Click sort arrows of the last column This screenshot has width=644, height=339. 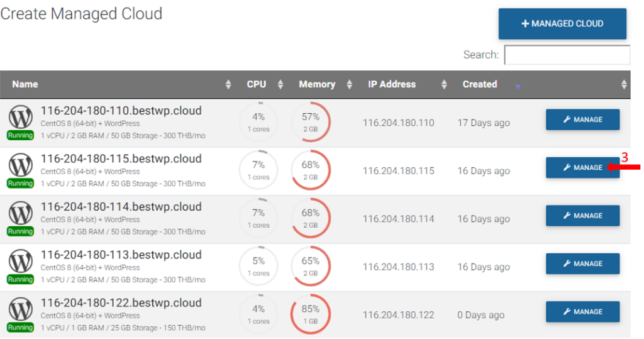tap(624, 85)
